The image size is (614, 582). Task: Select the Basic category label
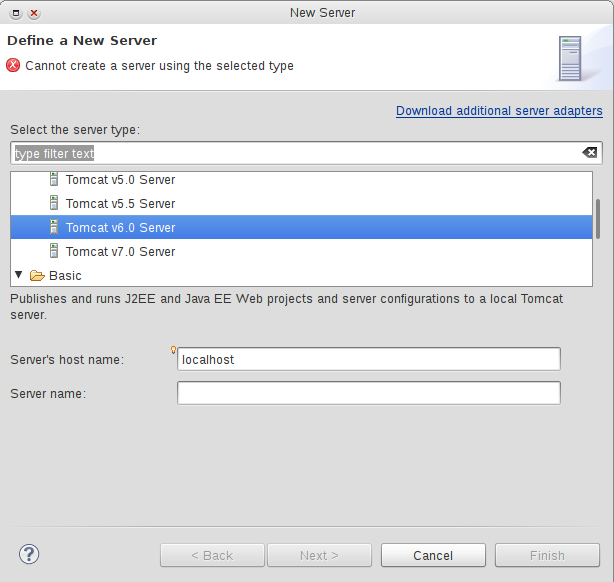65,276
